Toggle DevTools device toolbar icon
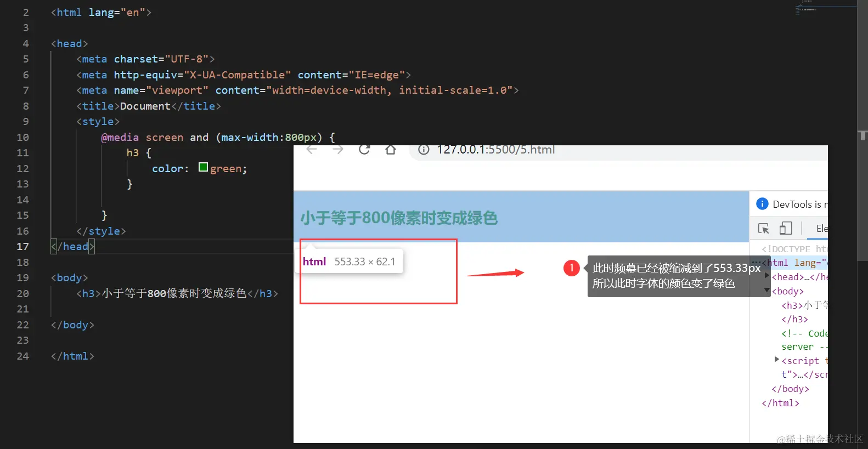 tap(786, 229)
